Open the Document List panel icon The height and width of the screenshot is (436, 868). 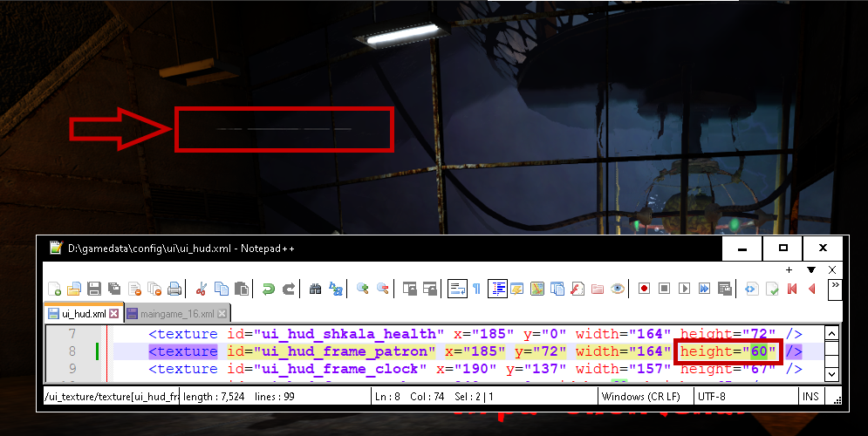point(557,289)
